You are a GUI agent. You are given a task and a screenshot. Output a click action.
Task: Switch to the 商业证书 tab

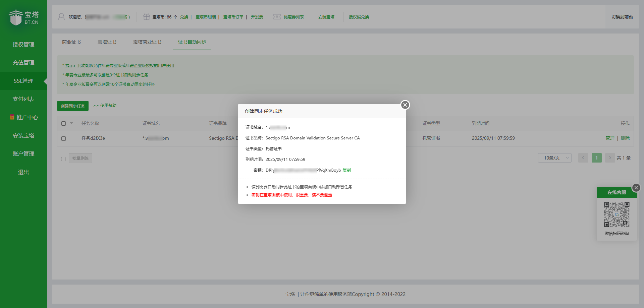[x=71, y=42]
